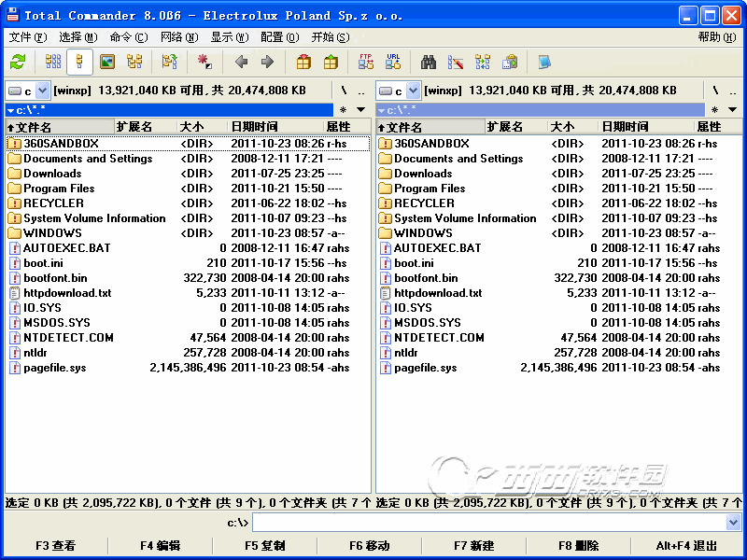
Task: Sort right panel by 日期时间 column header
Action: click(x=646, y=127)
